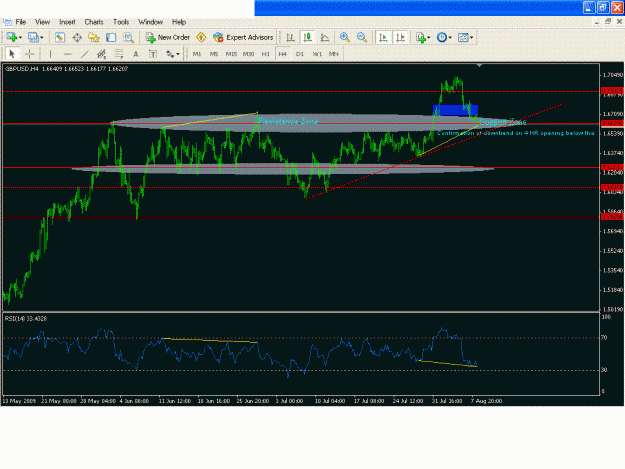Switch chart to H1 timeframe
Image resolution: width=625 pixels, height=469 pixels.
click(x=265, y=54)
